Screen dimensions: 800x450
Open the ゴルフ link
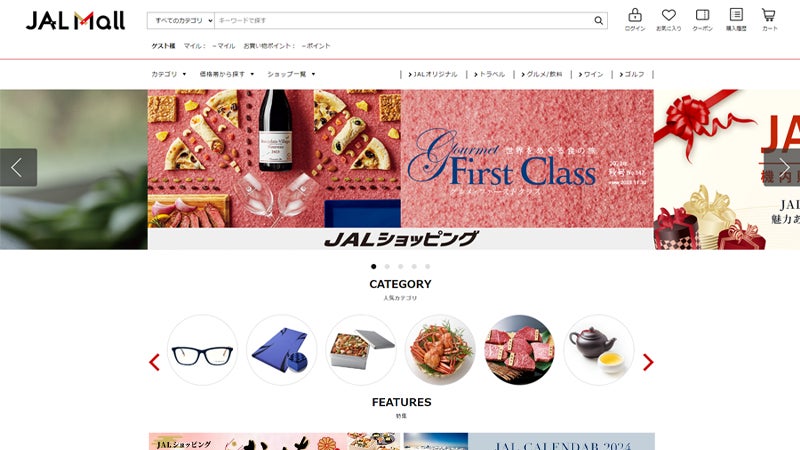tap(632, 74)
